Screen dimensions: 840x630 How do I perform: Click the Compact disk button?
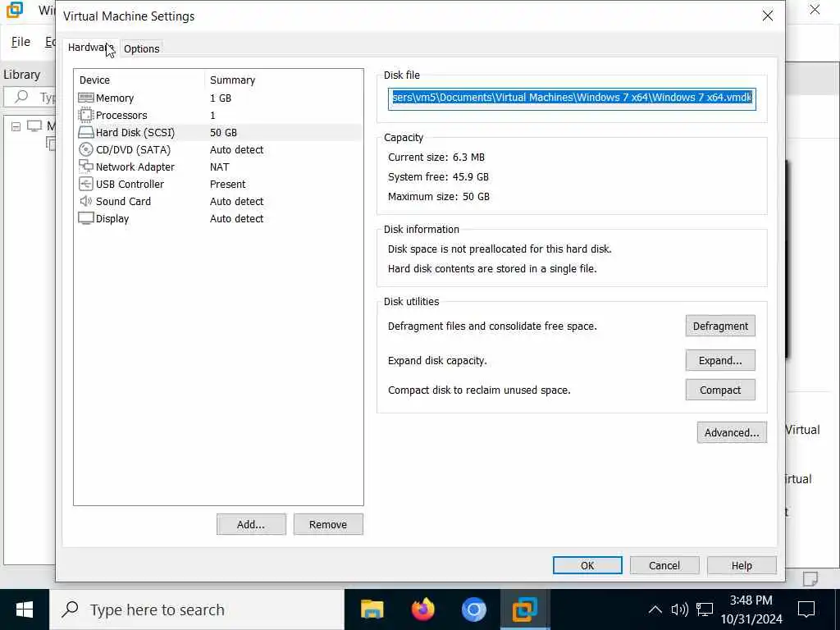[720, 390]
